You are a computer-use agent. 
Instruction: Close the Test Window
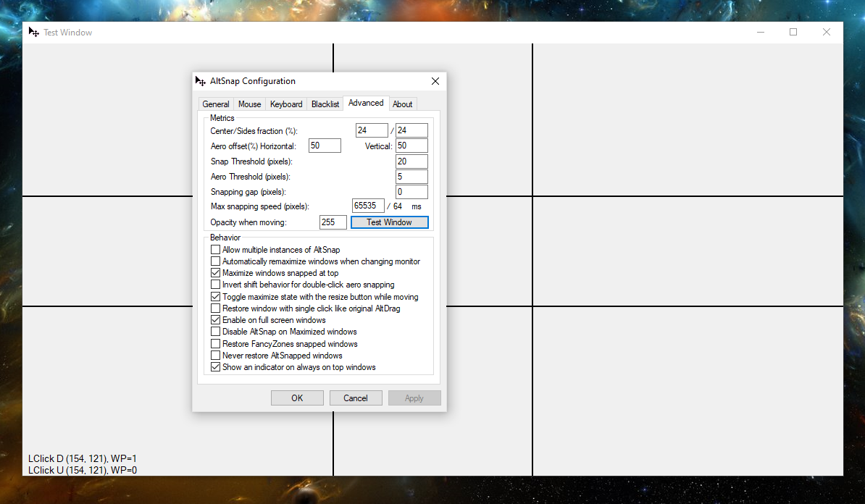click(x=827, y=32)
